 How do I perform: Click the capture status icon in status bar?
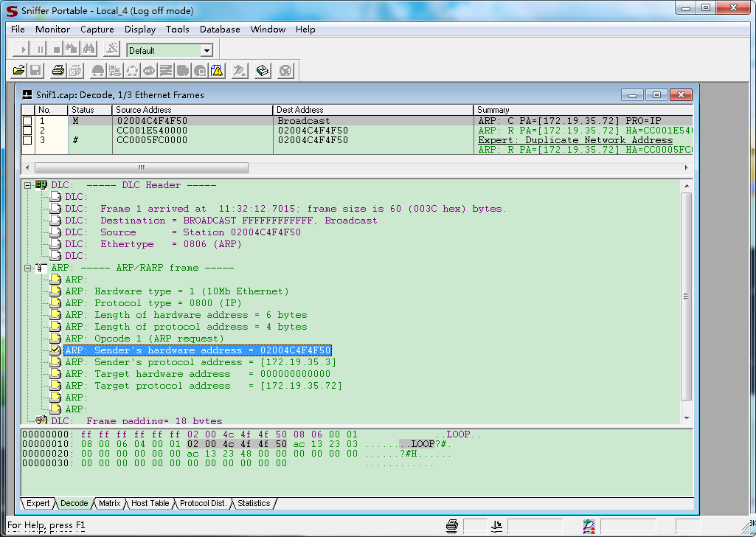click(496, 526)
